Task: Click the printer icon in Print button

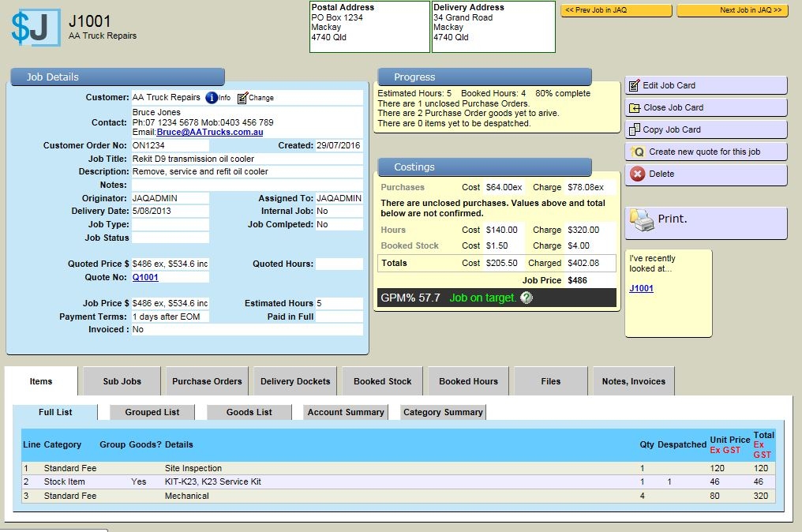Action: 644,220
